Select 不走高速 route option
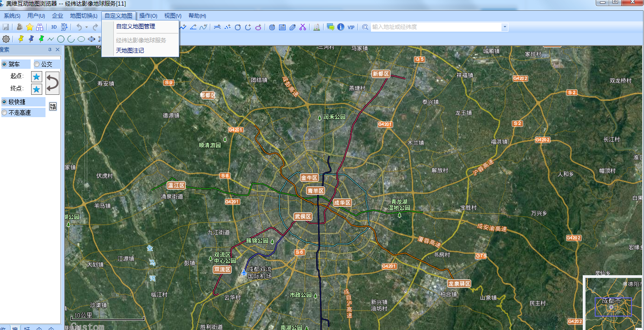This screenshot has height=330, width=644. click(5, 112)
